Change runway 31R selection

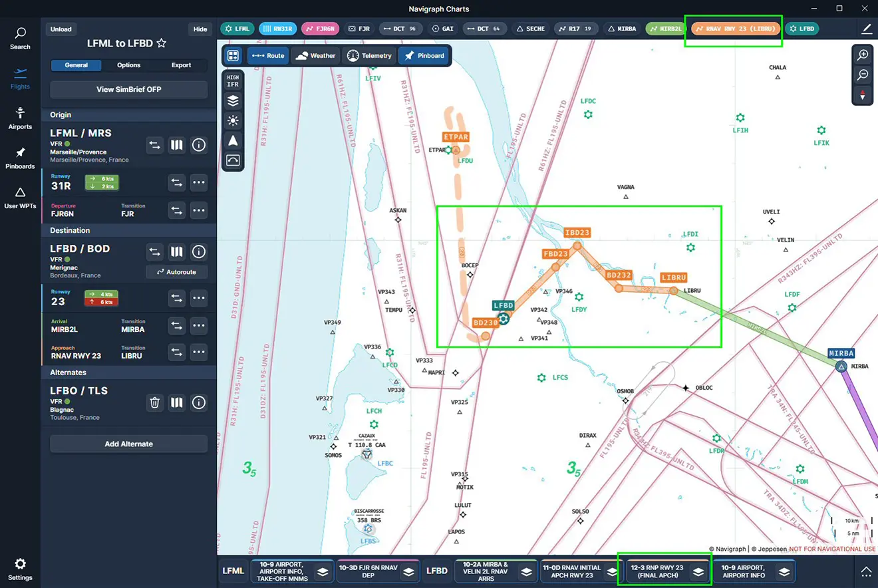[176, 182]
